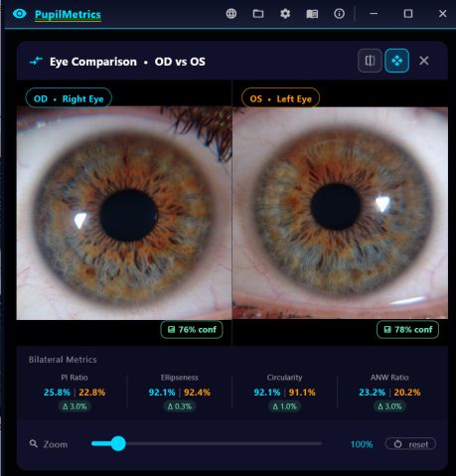Click ANW Ratio OD value 23.2%
456x476 pixels.
(x=373, y=393)
